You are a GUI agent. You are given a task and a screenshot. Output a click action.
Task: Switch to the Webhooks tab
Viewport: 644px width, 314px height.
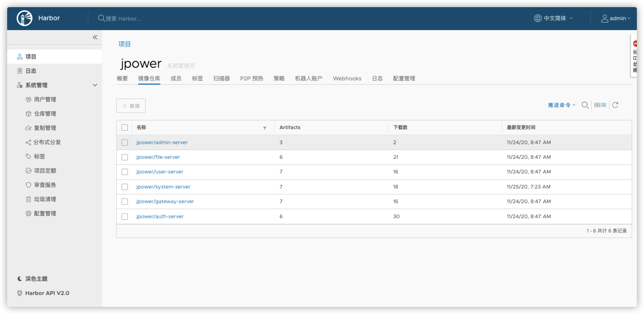point(347,78)
